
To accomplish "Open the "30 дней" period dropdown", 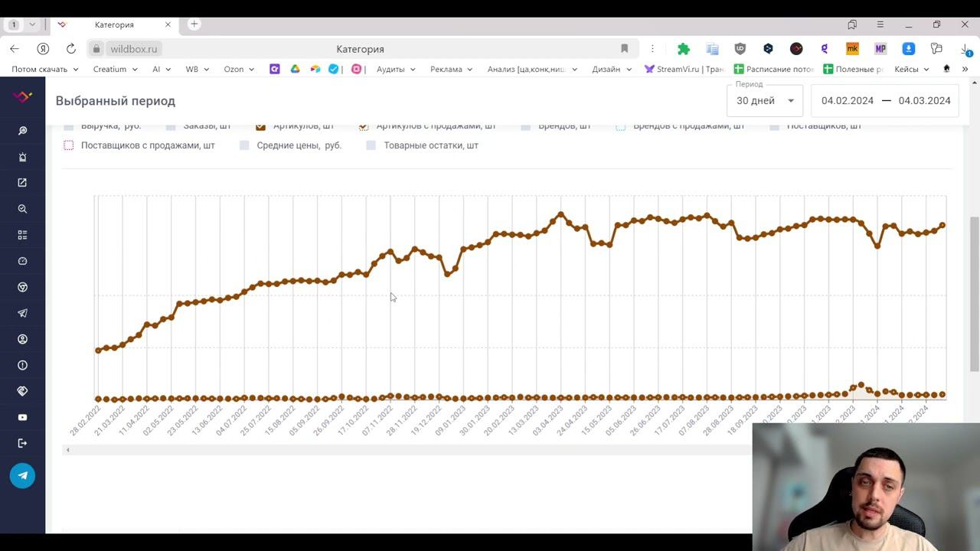I will (765, 101).
